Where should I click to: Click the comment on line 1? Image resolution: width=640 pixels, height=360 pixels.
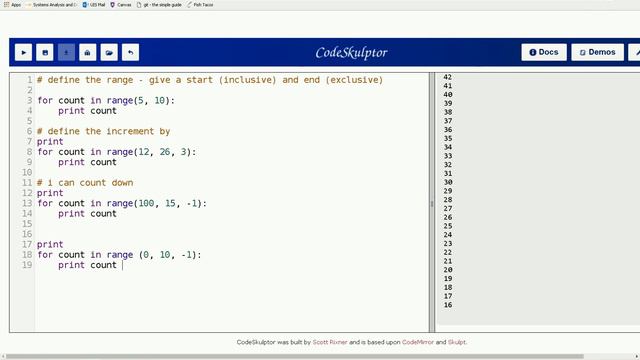click(210, 80)
